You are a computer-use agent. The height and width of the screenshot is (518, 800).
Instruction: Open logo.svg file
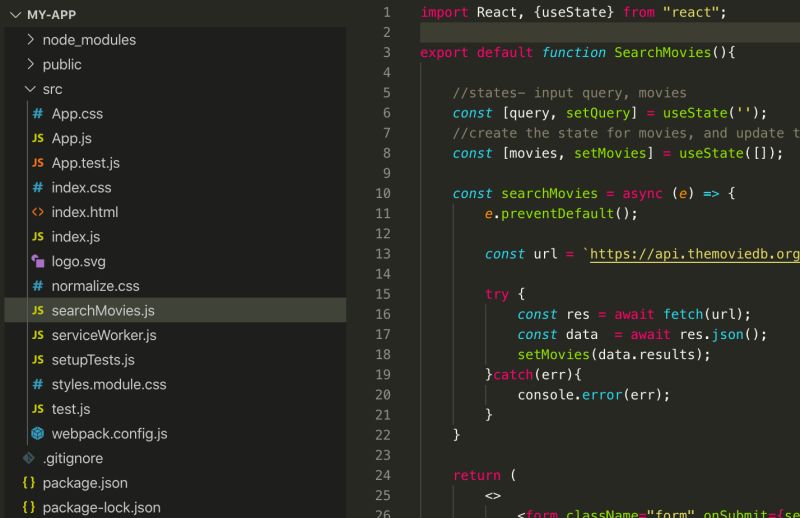tap(79, 262)
